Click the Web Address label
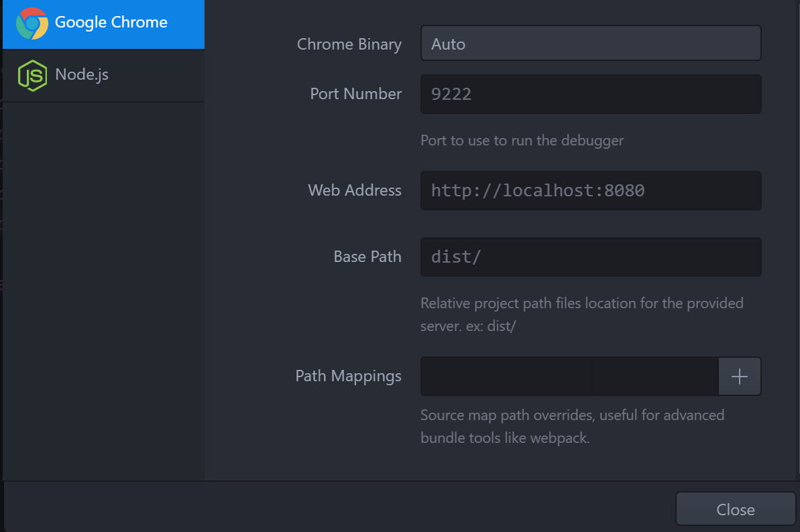Viewport: 800px width, 532px height. click(355, 190)
